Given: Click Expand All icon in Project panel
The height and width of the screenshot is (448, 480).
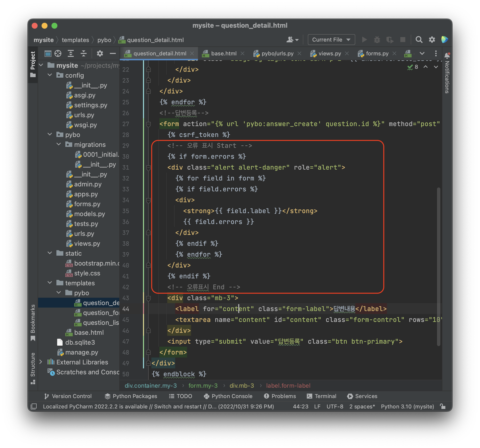Looking at the screenshot, I should (71, 53).
